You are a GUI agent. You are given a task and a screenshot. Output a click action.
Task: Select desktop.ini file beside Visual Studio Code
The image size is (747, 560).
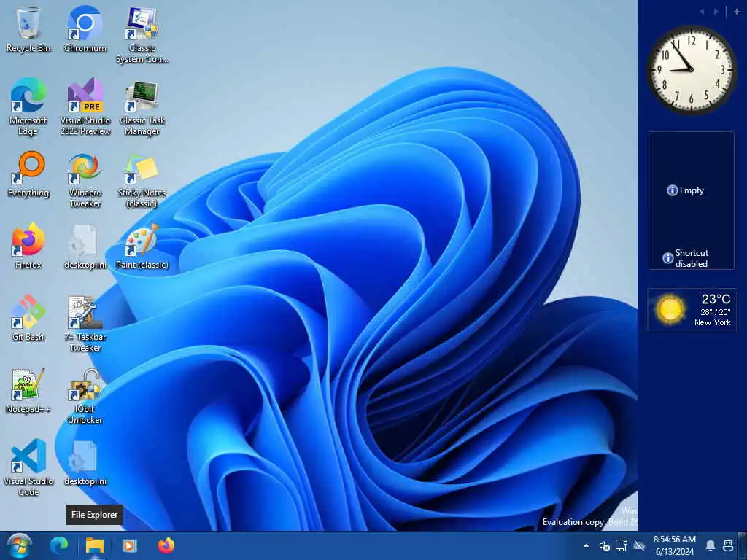click(85, 463)
